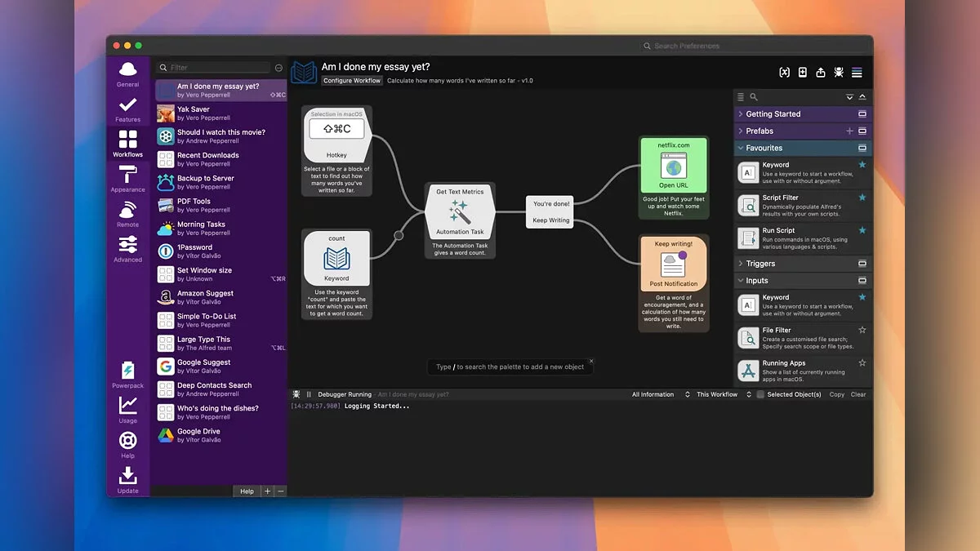Click the Configure Workflow button
Image resolution: width=980 pixels, height=551 pixels.
click(x=352, y=81)
